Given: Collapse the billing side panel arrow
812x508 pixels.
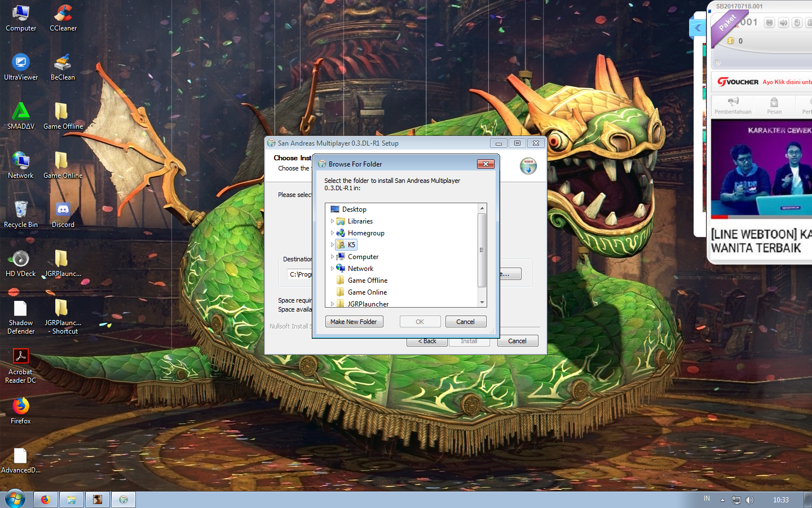Looking at the screenshot, I should [698, 27].
